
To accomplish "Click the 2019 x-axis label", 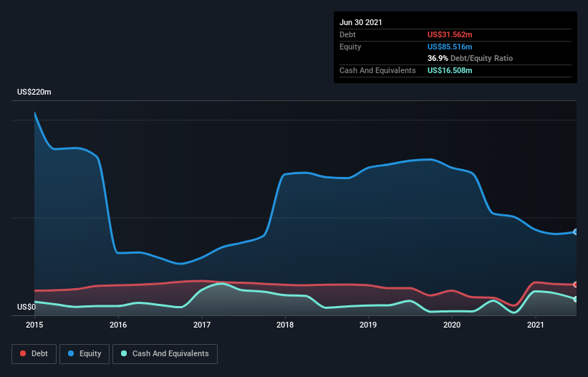I will coord(368,325).
